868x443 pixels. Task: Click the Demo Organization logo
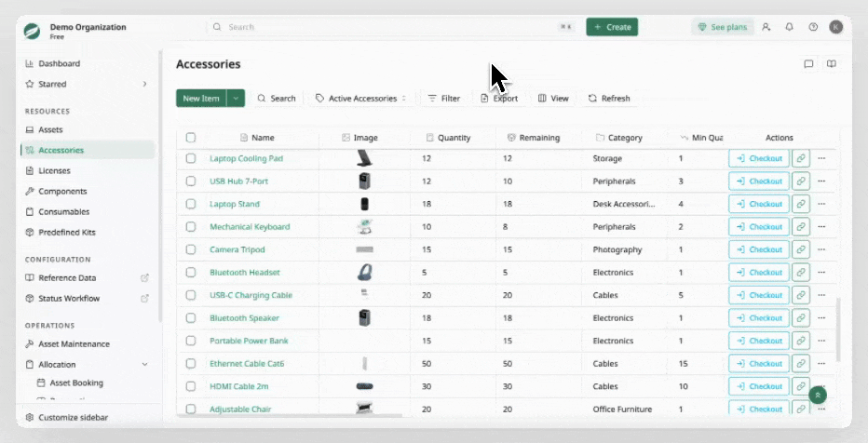pos(32,31)
